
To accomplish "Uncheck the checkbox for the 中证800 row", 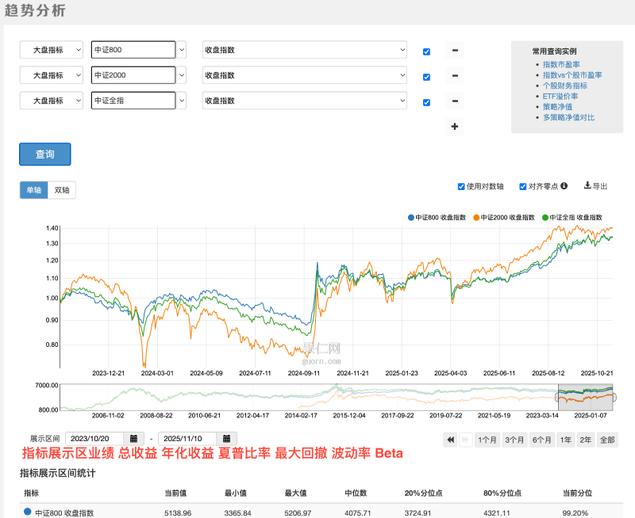I will 427,51.
